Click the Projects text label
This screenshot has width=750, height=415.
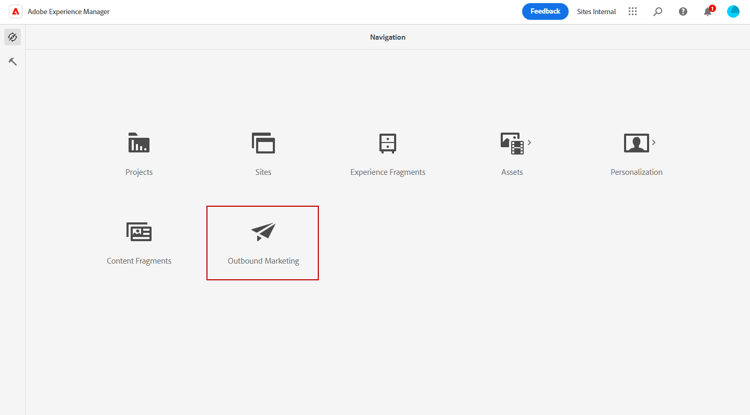click(139, 172)
